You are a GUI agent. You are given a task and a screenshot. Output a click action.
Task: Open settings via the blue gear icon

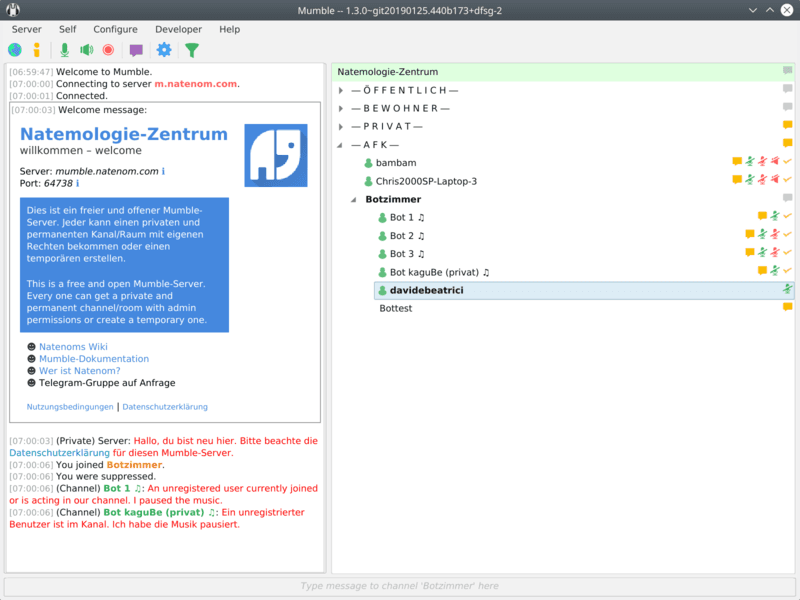tap(164, 50)
